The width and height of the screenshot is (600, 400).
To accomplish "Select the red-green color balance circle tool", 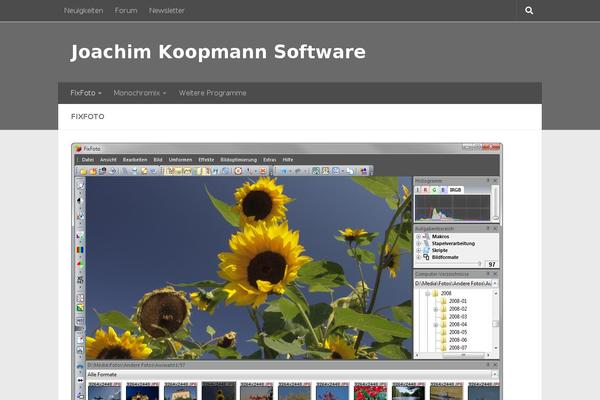I will [x=80, y=264].
